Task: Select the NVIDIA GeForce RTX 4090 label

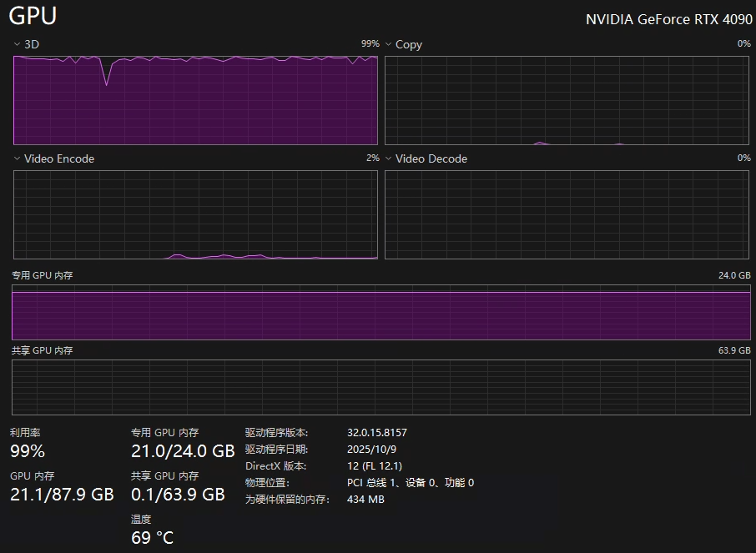Action: [668, 19]
